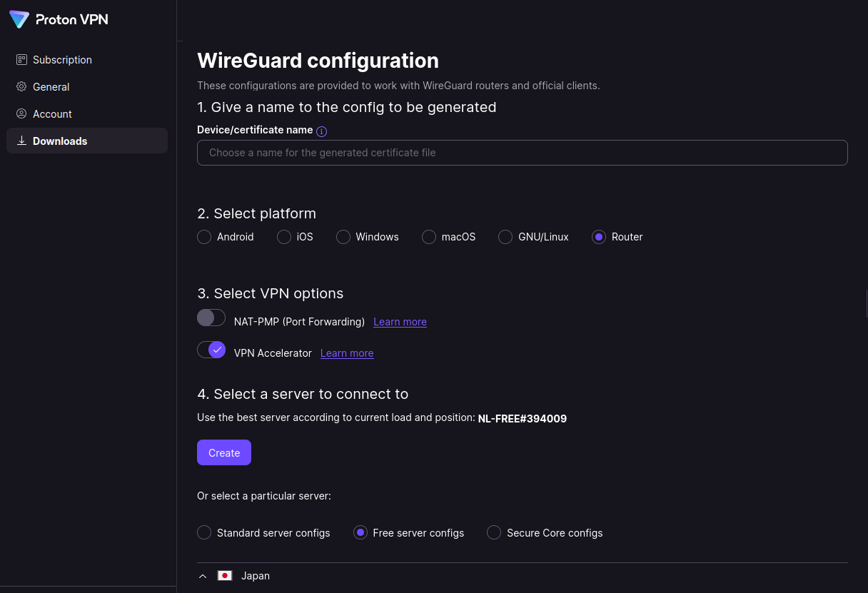Click the General gear icon
This screenshot has width=868, height=593.
[21, 87]
